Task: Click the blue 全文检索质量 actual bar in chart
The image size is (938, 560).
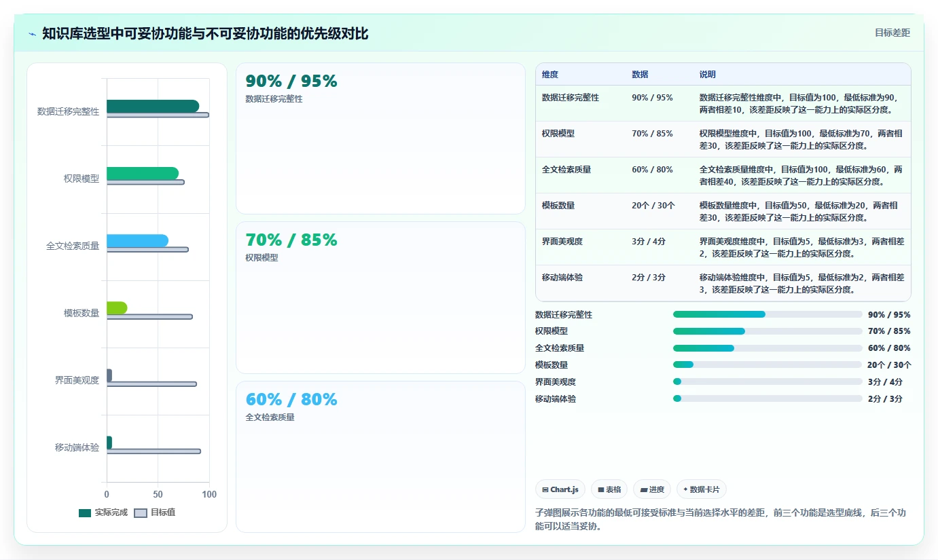Action: [x=137, y=240]
